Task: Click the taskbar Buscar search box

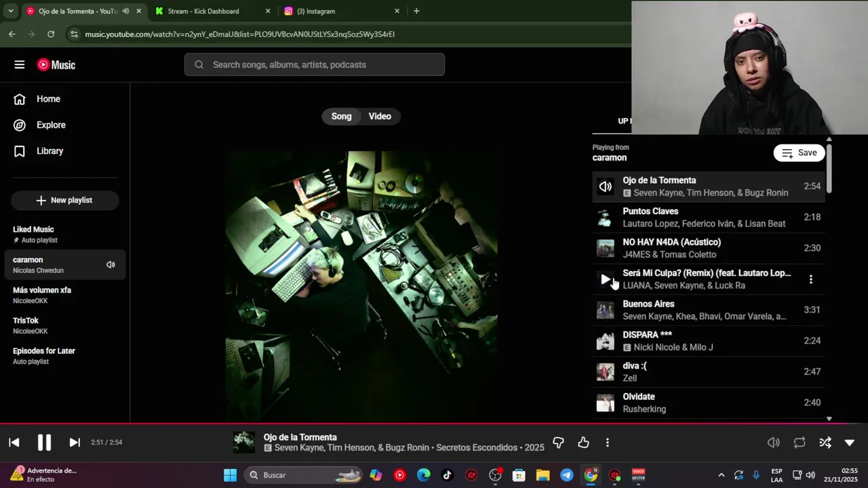Action: tap(303, 475)
